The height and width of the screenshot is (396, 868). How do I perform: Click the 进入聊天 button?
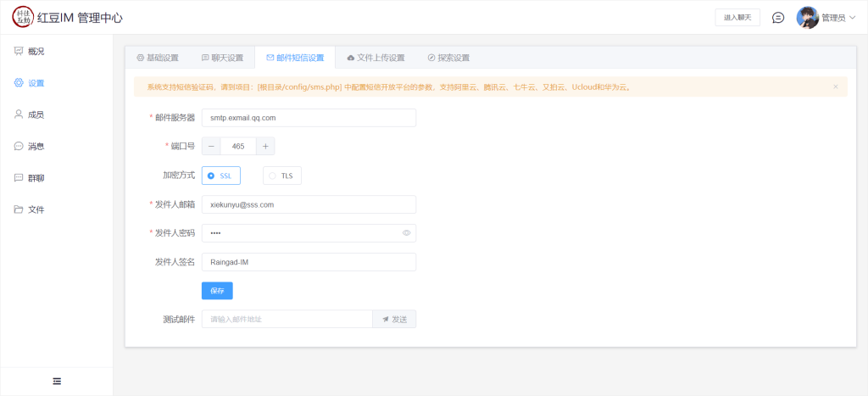737,18
